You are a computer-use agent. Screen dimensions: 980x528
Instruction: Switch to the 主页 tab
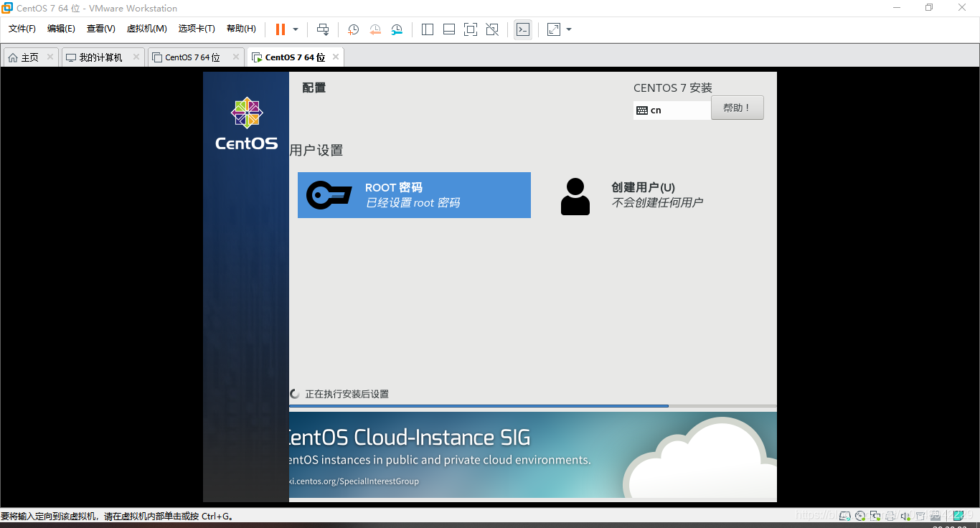pos(30,57)
